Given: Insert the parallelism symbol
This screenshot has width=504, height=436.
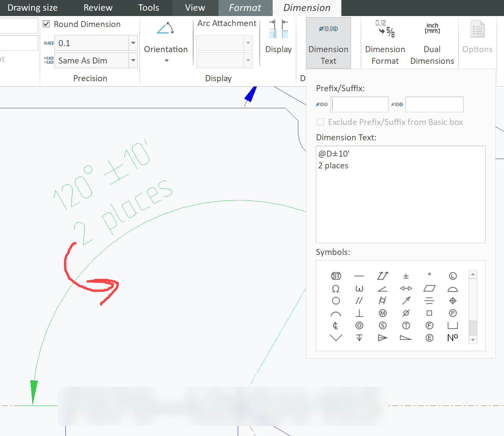Looking at the screenshot, I should click(x=359, y=300).
